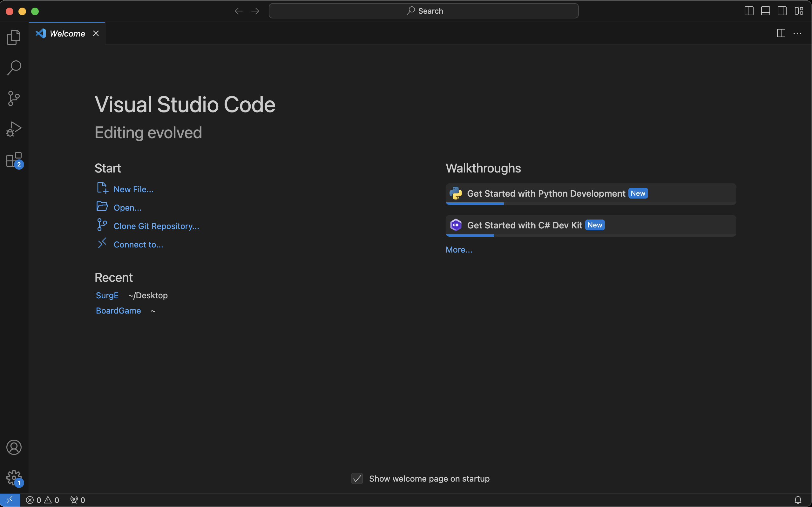812x507 pixels.
Task: Open the Search view in activity bar
Action: click(x=14, y=68)
